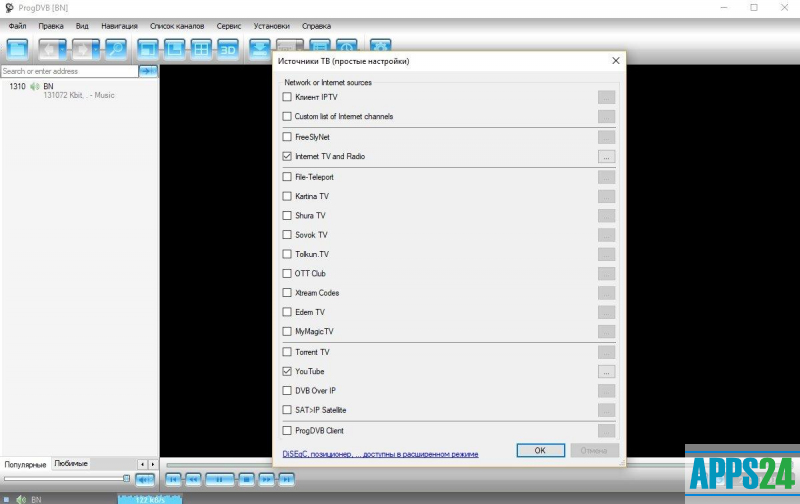This screenshot has height=504, width=800.
Task: Click the 3D mode toolbar icon
Action: pos(228,48)
